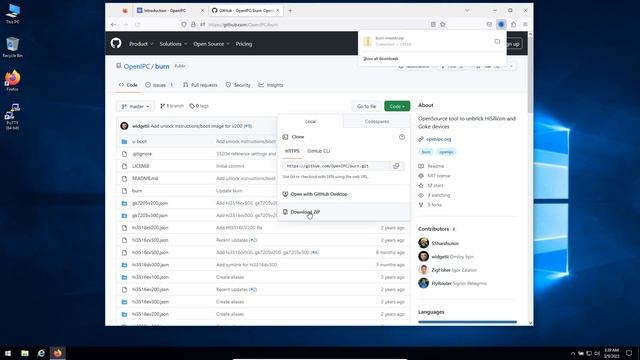640x360 pixels.
Task: Open burn repository name link
Action: click(x=162, y=66)
